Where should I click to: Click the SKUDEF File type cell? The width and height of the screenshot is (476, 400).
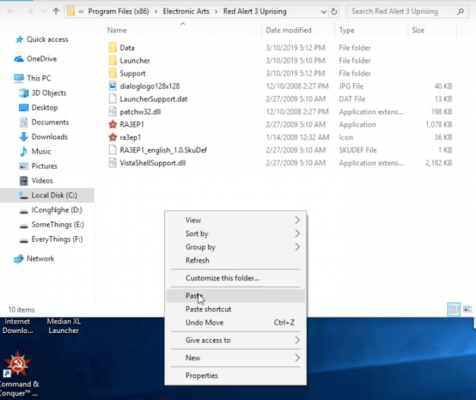pyautogui.click(x=358, y=150)
